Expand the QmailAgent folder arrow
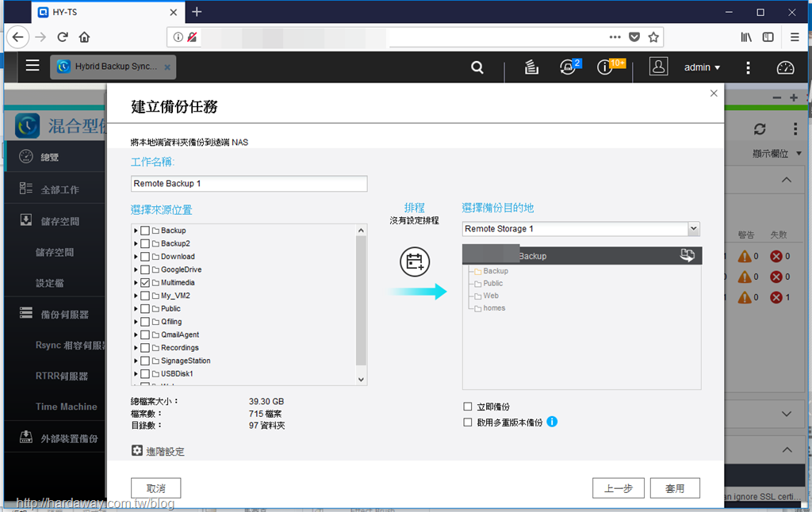Image resolution: width=812 pixels, height=512 pixels. click(x=136, y=334)
